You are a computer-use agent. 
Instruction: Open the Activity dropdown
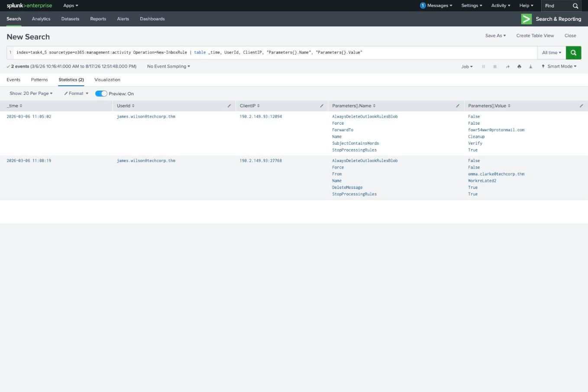click(x=501, y=6)
